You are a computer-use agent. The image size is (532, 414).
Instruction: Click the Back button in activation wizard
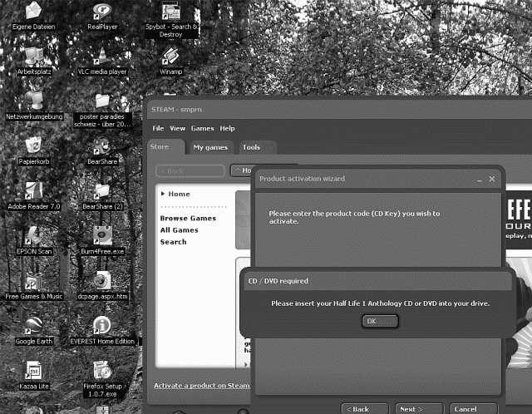pyautogui.click(x=365, y=409)
